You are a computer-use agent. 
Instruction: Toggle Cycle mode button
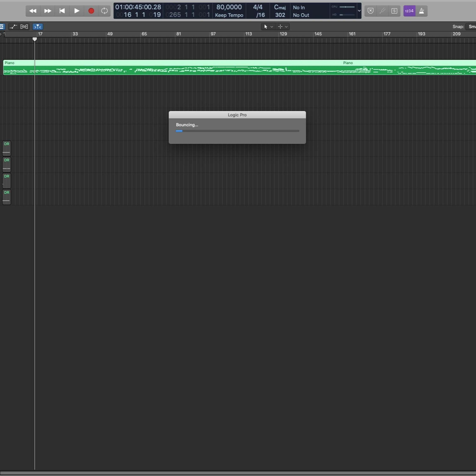click(104, 11)
